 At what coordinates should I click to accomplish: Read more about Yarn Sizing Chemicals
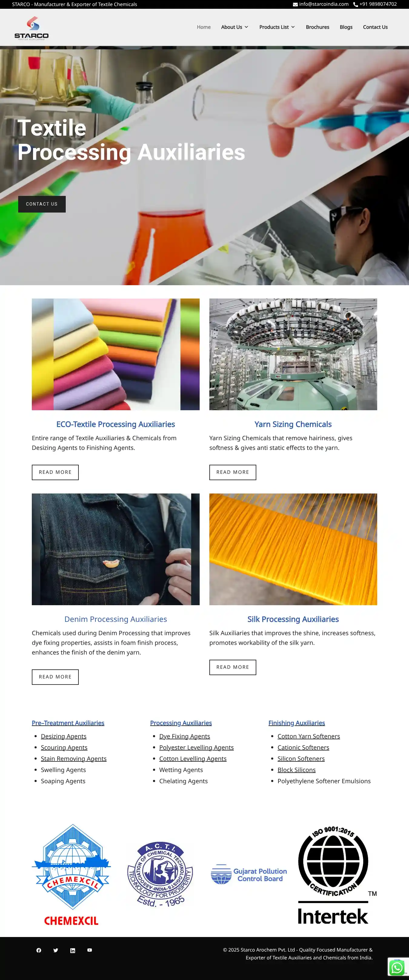(x=233, y=472)
